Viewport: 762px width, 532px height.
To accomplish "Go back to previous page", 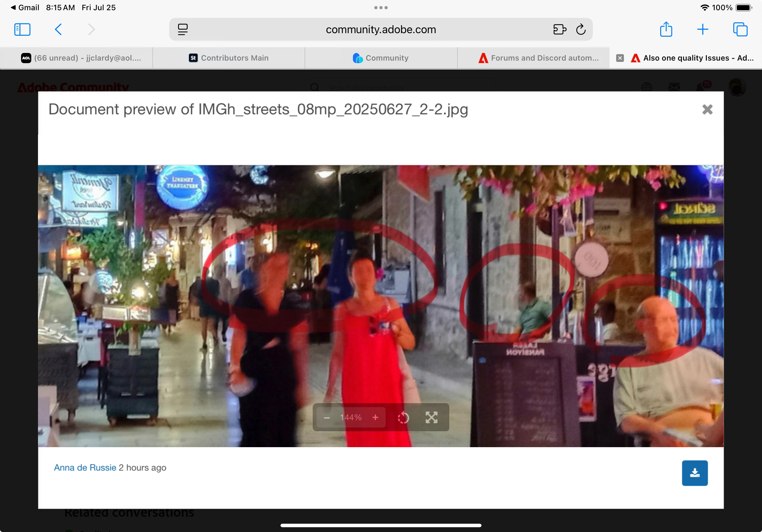I will 58,30.
